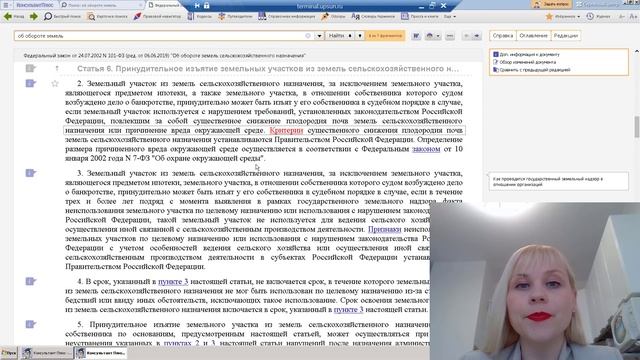Viewport: 640px width, 360px height.
Task: Open the main menu hamburger button
Action: (6, 5)
